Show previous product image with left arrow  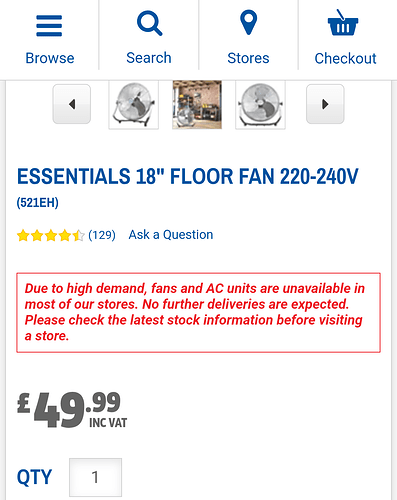pos(72,104)
